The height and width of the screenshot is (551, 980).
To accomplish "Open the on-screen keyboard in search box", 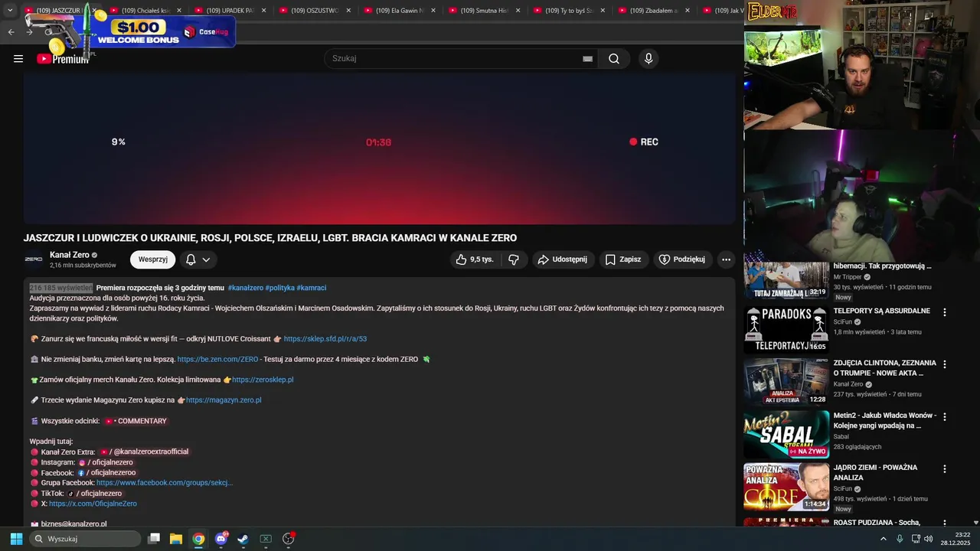I will 587,59.
